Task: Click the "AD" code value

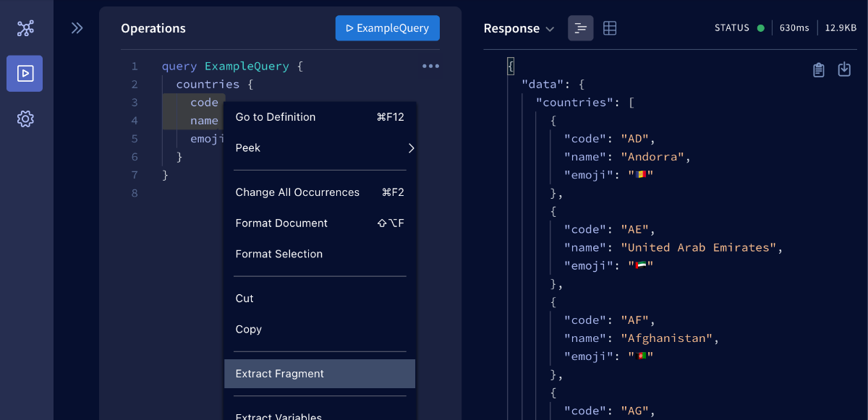Action: [635, 139]
